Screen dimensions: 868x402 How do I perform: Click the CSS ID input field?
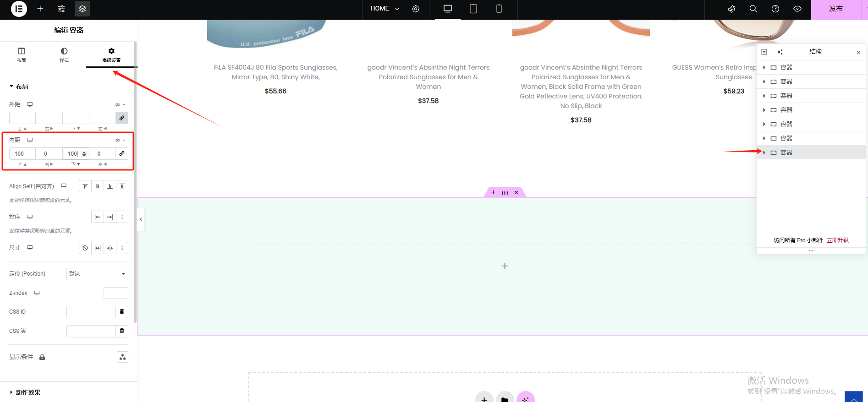coord(91,312)
